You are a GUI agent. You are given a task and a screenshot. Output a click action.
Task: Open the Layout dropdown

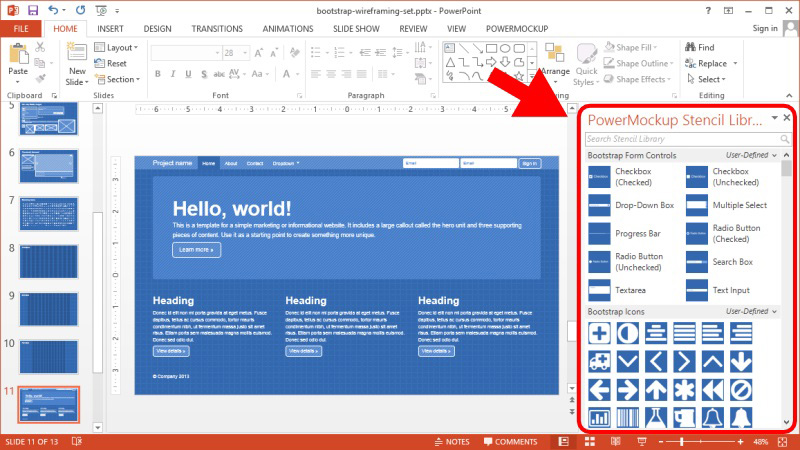tap(120, 47)
